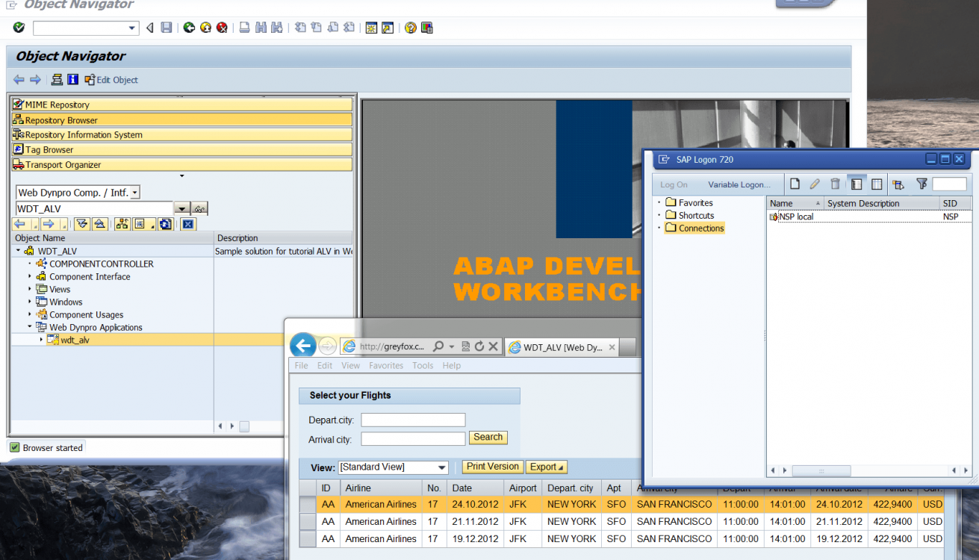Select the row dated 24.10.2012

[x=620, y=504]
